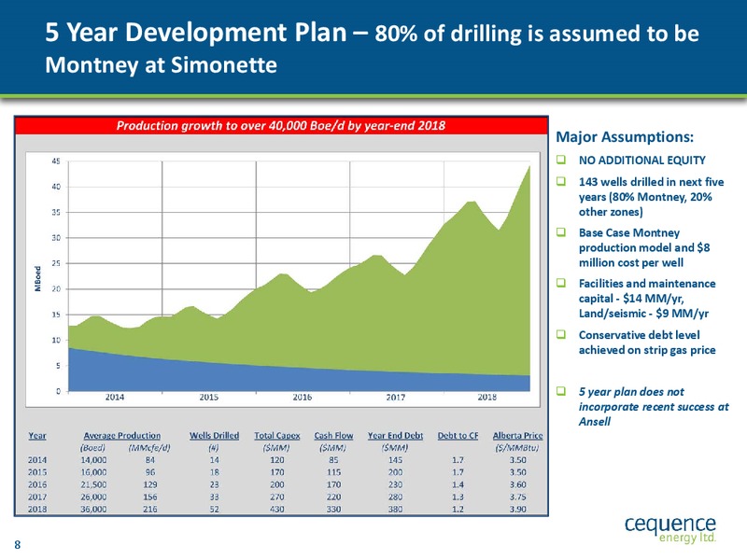Click the 2018 year end debt value '380'

[x=395, y=509]
